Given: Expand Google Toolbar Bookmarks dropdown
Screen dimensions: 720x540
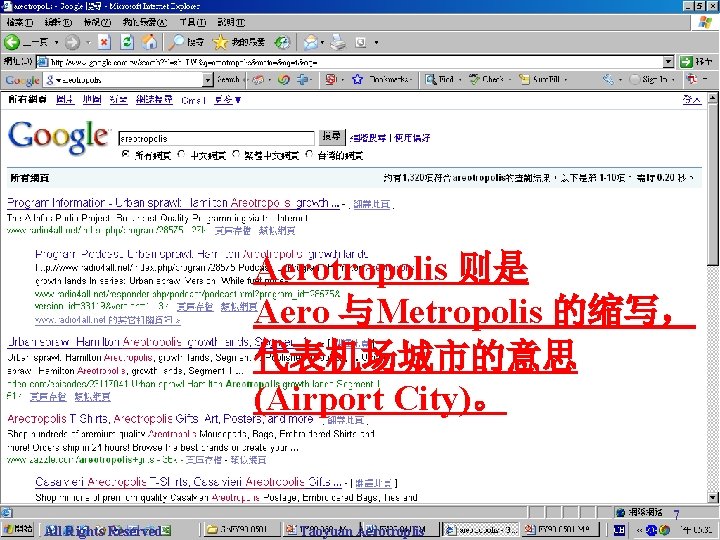Looking at the screenshot, I should click(x=411, y=80).
